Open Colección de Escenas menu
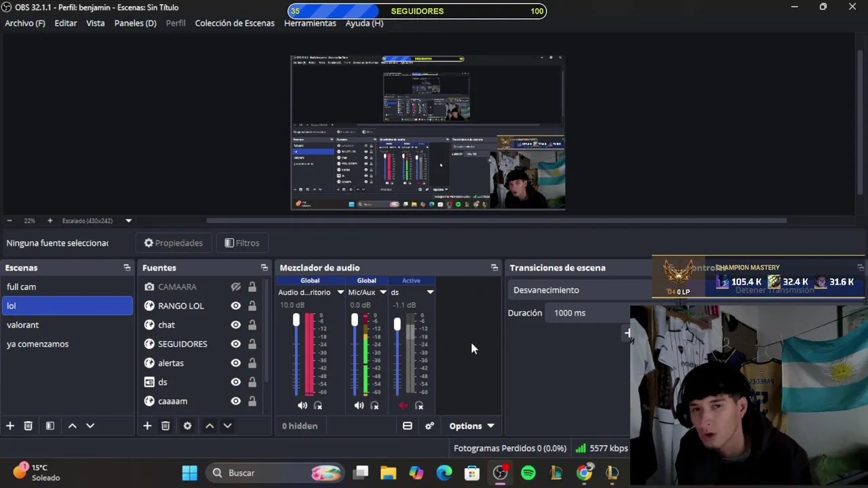868x488 pixels. (x=235, y=23)
